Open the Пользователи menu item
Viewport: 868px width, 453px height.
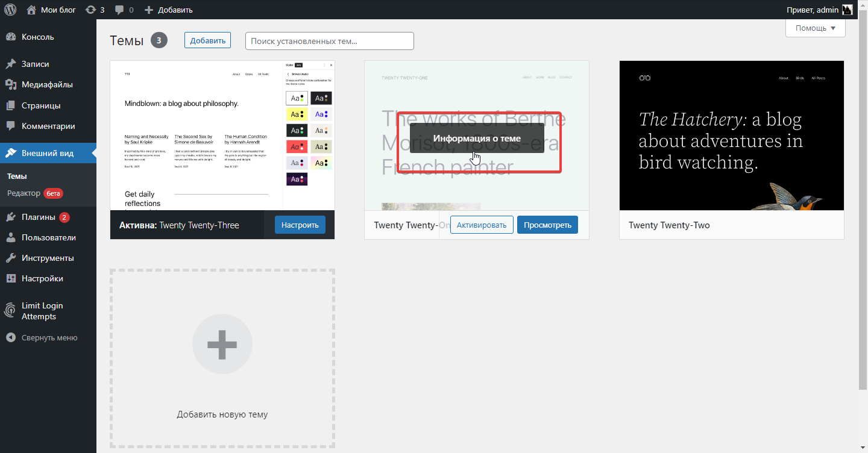coord(48,237)
